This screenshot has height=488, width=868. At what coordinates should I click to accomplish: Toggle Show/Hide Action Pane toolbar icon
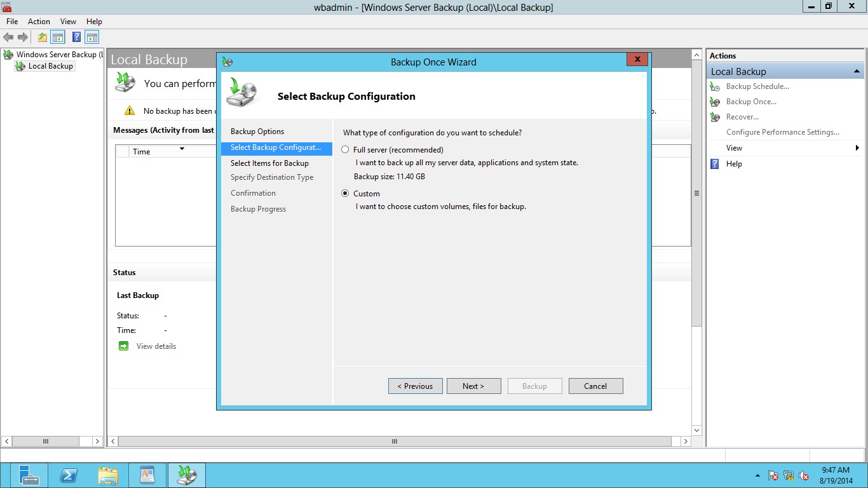pyautogui.click(x=92, y=37)
